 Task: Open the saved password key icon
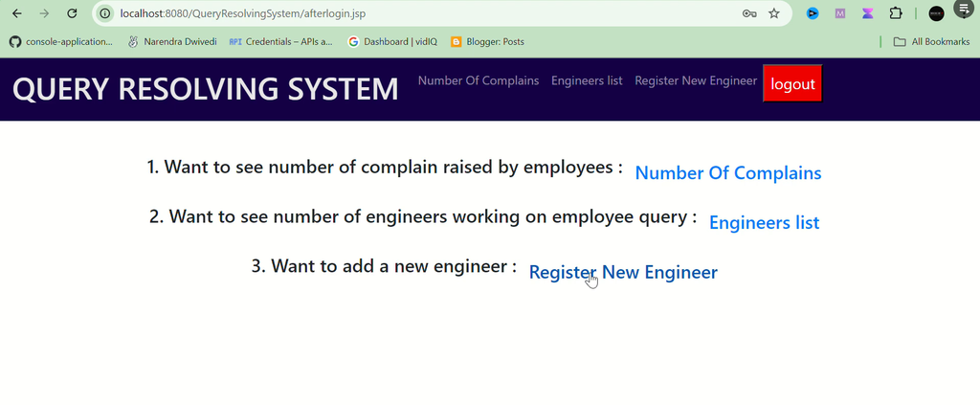pos(749,13)
